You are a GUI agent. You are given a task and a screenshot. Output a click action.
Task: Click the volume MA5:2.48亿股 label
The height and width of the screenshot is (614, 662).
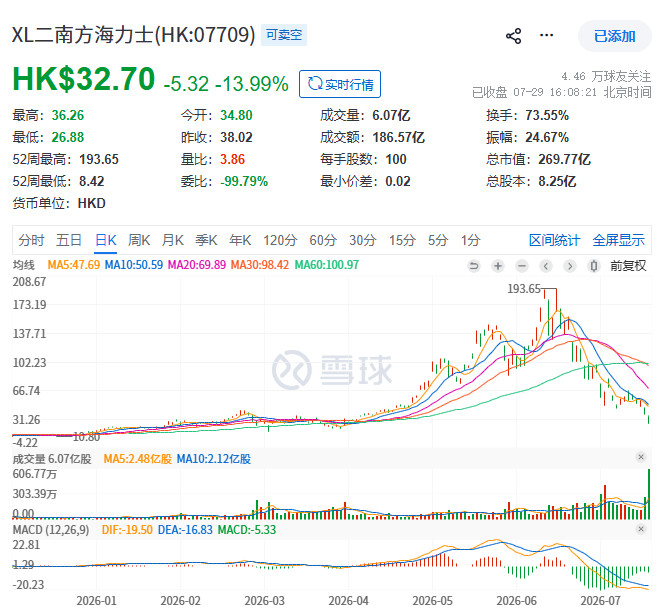[138, 459]
